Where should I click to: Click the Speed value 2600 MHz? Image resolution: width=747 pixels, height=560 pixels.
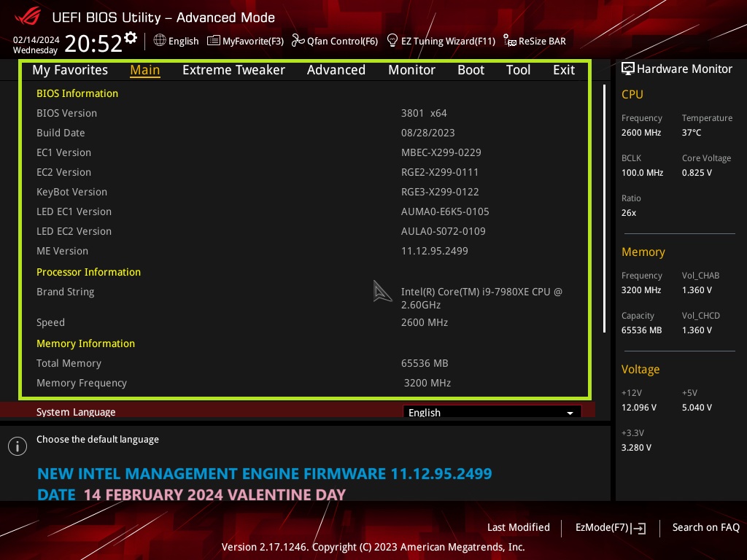(x=425, y=322)
